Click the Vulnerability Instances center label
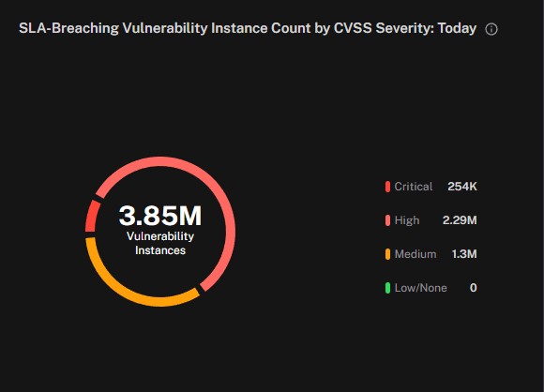The height and width of the screenshot is (392, 544). tap(160, 243)
